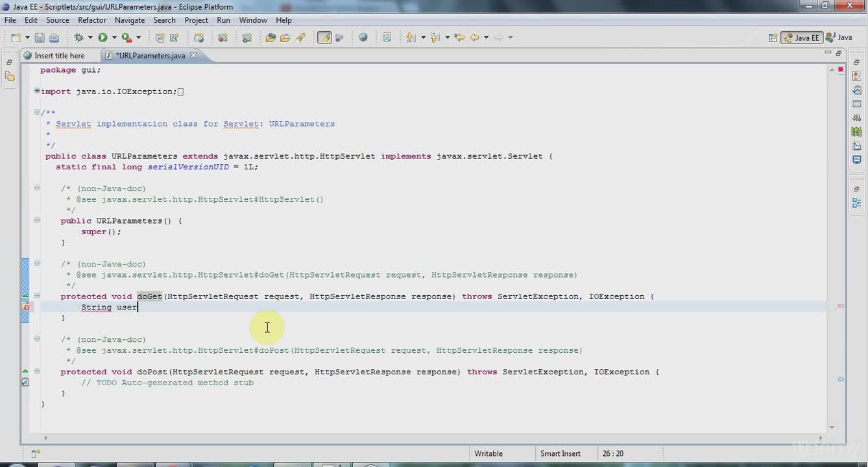The width and height of the screenshot is (868, 467).
Task: Switch to the Insert title here tab
Action: 60,56
